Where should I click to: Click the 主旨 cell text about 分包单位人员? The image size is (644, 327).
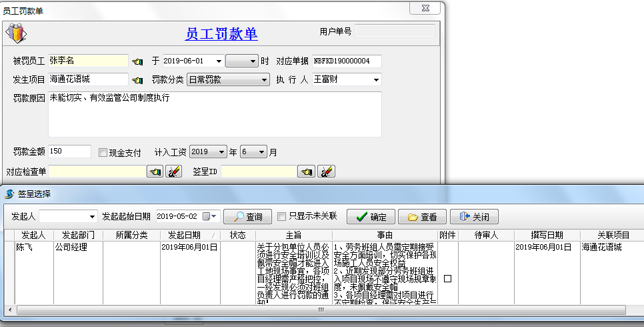[293, 274]
